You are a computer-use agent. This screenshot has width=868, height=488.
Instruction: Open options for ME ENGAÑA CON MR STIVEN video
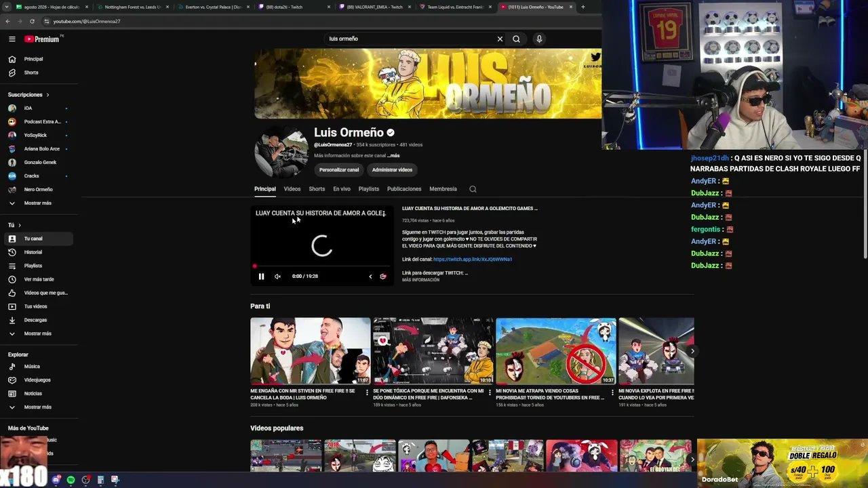coord(367,392)
